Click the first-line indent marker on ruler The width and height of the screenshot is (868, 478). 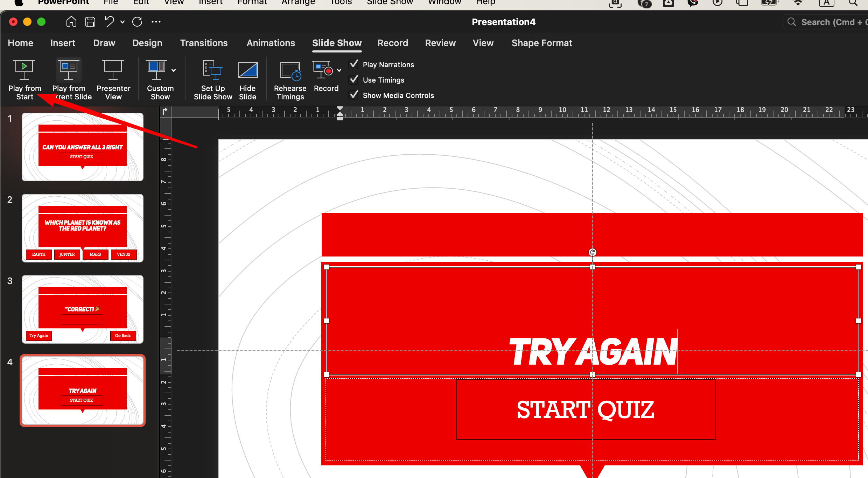pos(339,109)
